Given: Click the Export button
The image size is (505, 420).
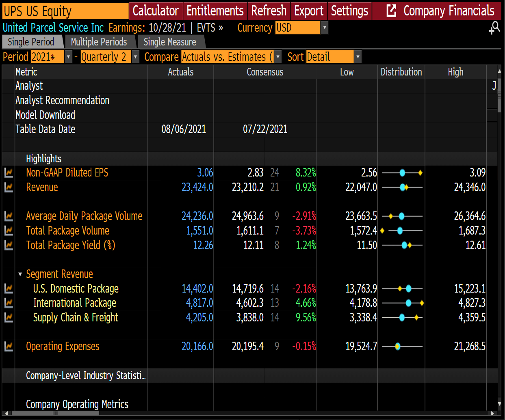Looking at the screenshot, I should point(308,11).
